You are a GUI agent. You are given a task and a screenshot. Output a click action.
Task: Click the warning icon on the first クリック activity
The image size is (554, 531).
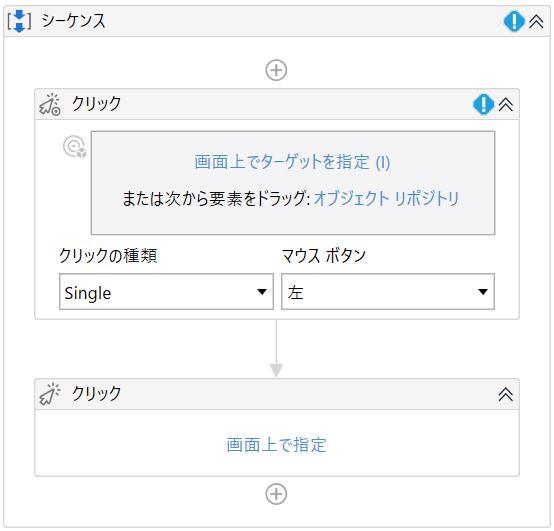483,104
